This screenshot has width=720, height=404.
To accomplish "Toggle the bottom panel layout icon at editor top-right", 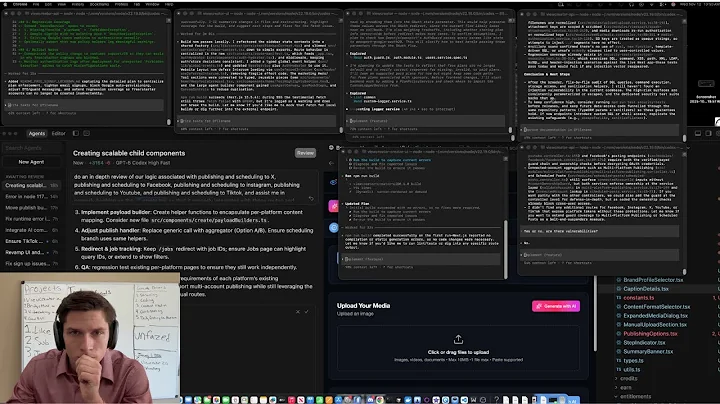I will point(698,133).
